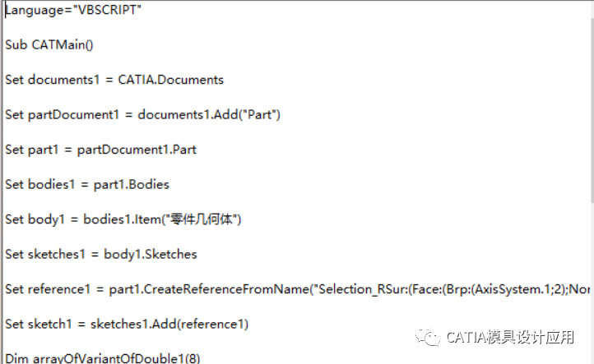Click the variable documents1 in the third line
The height and width of the screenshot is (364, 594).
point(63,80)
